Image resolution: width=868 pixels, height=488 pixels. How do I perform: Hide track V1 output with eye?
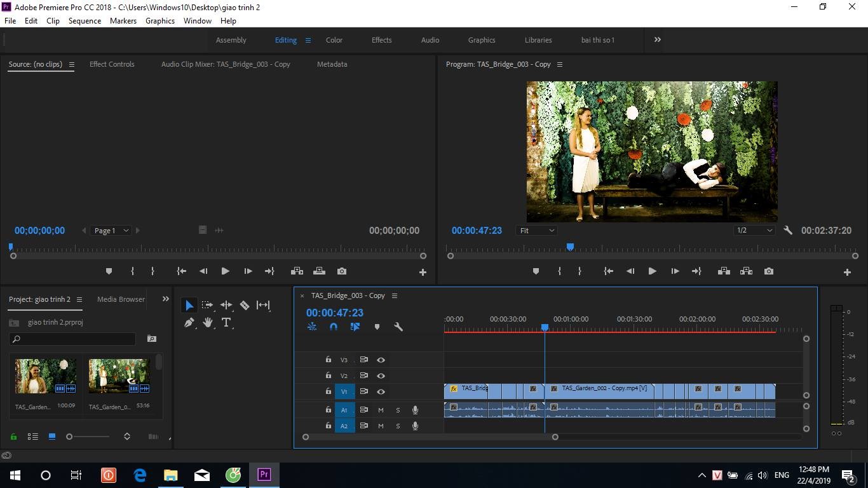pyautogui.click(x=381, y=392)
